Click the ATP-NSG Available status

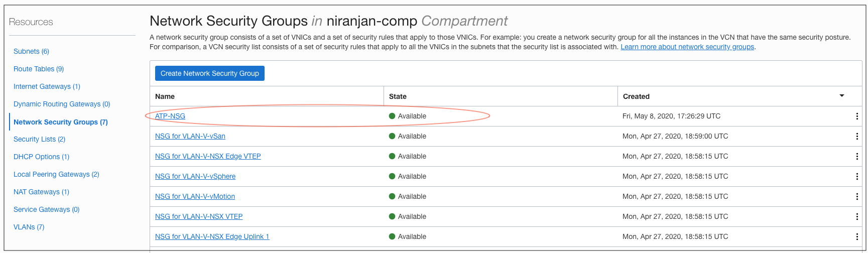click(408, 116)
